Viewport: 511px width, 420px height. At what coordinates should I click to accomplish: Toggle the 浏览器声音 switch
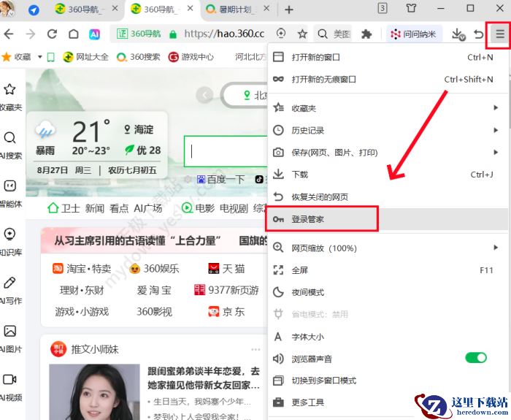(476, 358)
